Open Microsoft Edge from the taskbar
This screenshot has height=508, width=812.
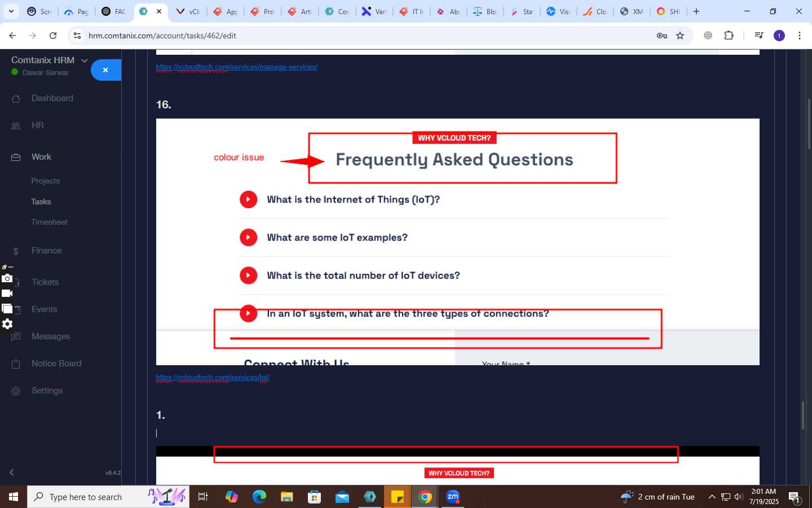pos(259,497)
